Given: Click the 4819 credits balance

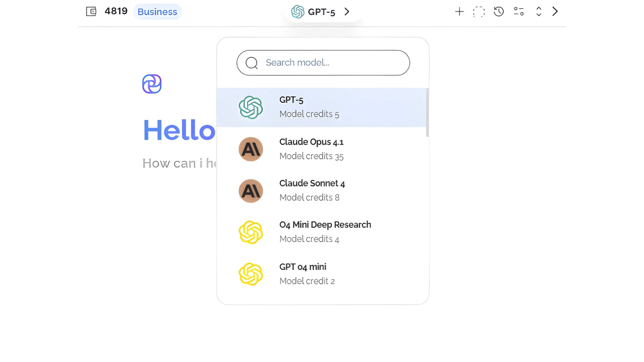Looking at the screenshot, I should (x=116, y=11).
